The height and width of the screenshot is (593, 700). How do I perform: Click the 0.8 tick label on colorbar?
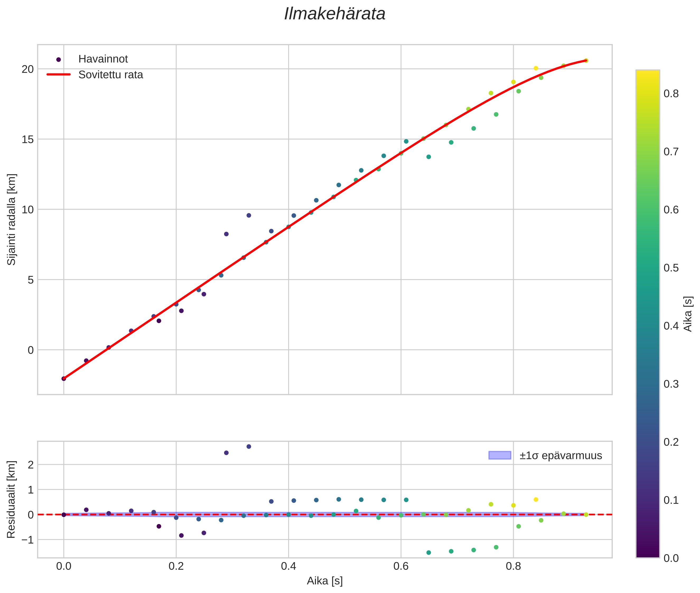[671, 94]
